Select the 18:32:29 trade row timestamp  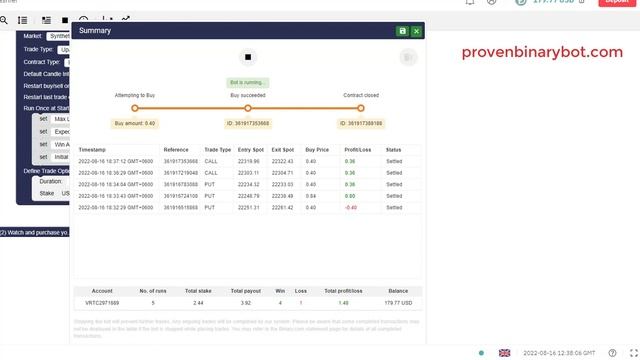coord(116,207)
